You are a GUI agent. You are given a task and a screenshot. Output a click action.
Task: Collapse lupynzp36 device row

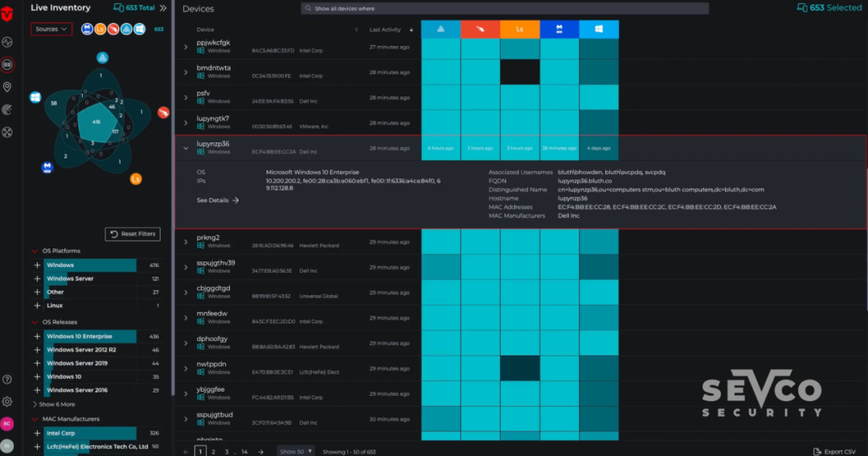(186, 148)
